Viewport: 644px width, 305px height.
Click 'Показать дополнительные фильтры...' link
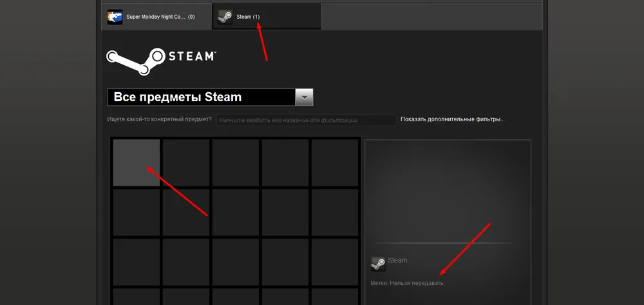(453, 120)
